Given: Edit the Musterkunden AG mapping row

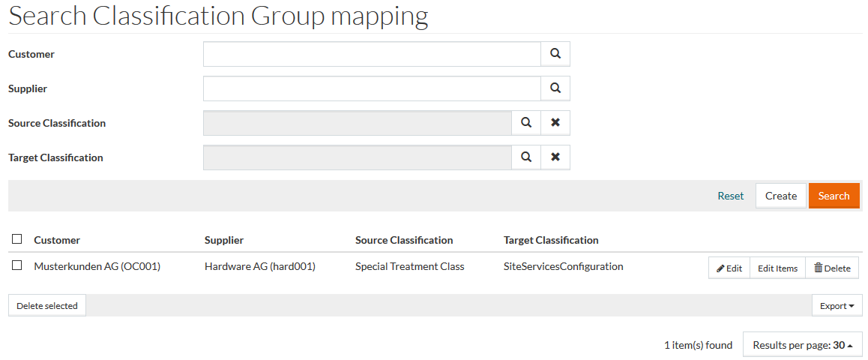Looking at the screenshot, I should pos(729,268).
